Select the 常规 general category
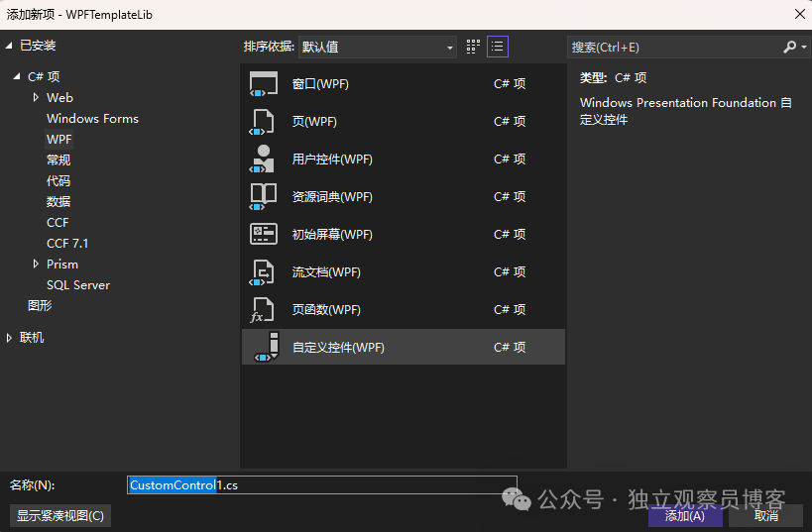The height and width of the screenshot is (532, 812). point(58,160)
